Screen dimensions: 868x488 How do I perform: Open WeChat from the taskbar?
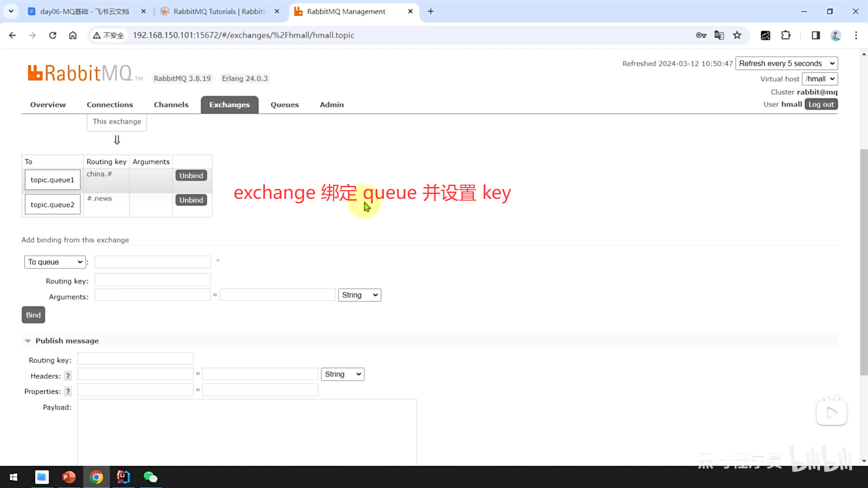[150, 477]
